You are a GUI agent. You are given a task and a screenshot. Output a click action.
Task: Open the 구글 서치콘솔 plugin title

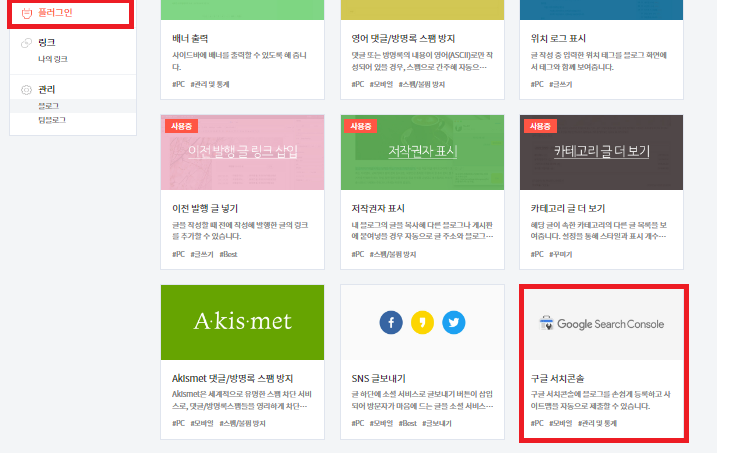pyautogui.click(x=557, y=378)
